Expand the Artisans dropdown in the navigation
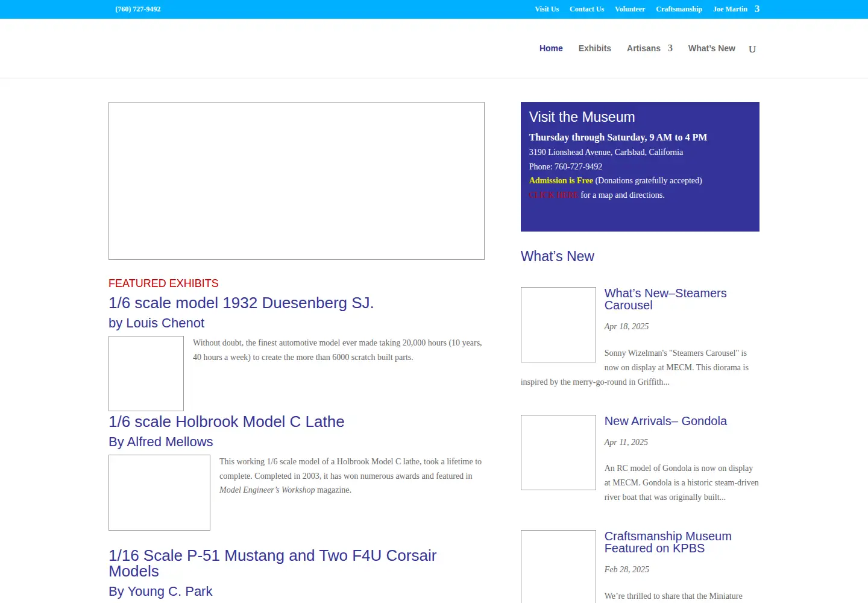This screenshot has width=868, height=603. [670, 48]
